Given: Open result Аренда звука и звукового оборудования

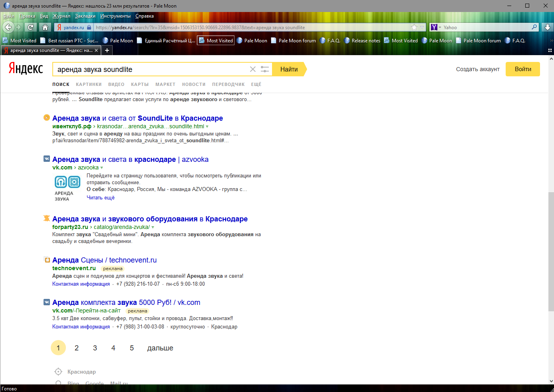Looking at the screenshot, I should [150, 219].
